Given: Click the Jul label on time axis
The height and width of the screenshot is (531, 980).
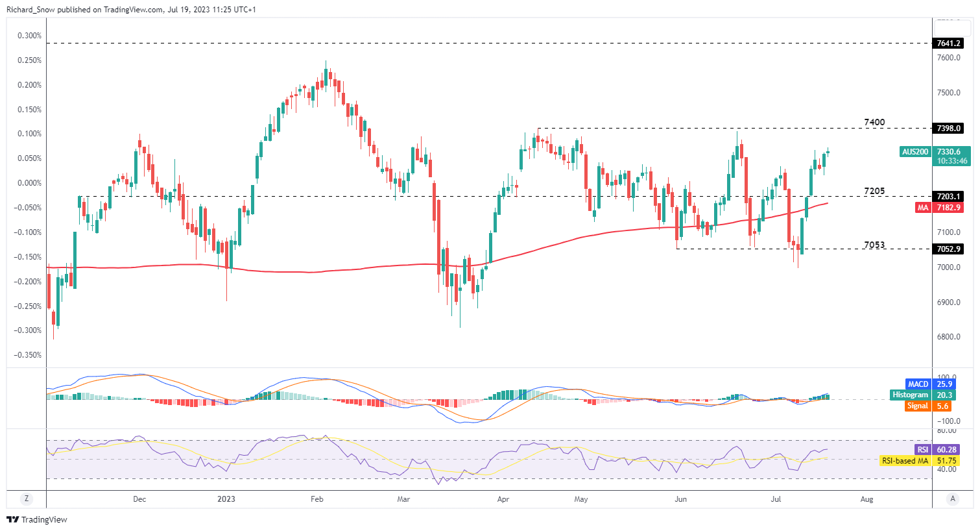Looking at the screenshot, I should point(776,499).
